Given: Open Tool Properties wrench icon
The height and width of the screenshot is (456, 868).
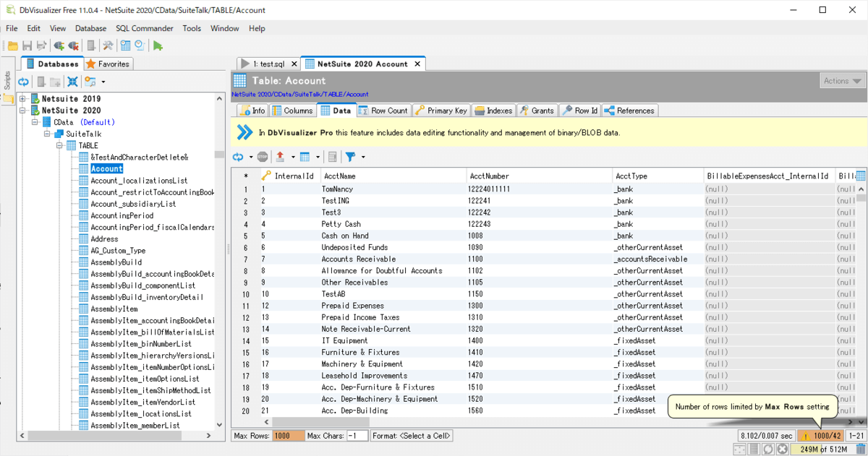Looking at the screenshot, I should click(x=108, y=46).
